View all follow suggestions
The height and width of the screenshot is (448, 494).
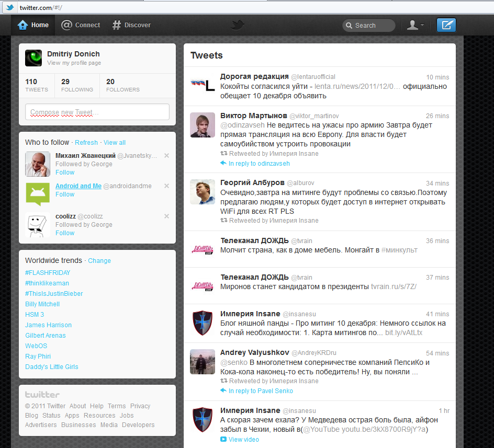click(115, 143)
